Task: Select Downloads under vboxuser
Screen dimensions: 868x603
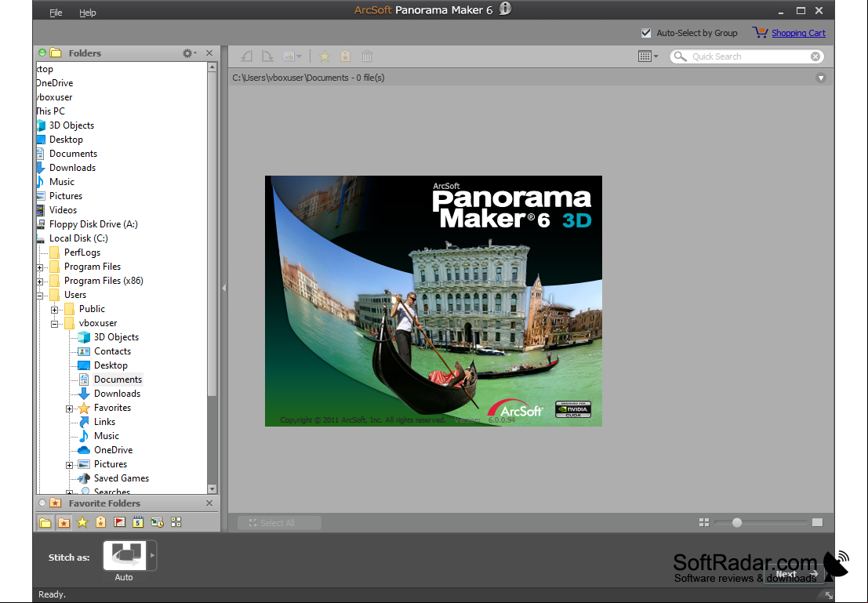Action: [118, 393]
